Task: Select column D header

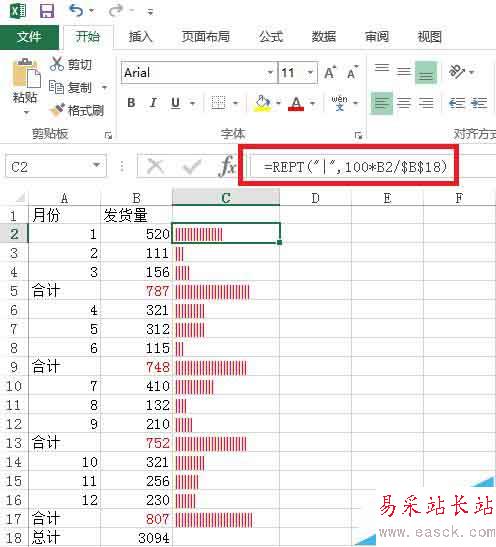Action: (x=315, y=197)
